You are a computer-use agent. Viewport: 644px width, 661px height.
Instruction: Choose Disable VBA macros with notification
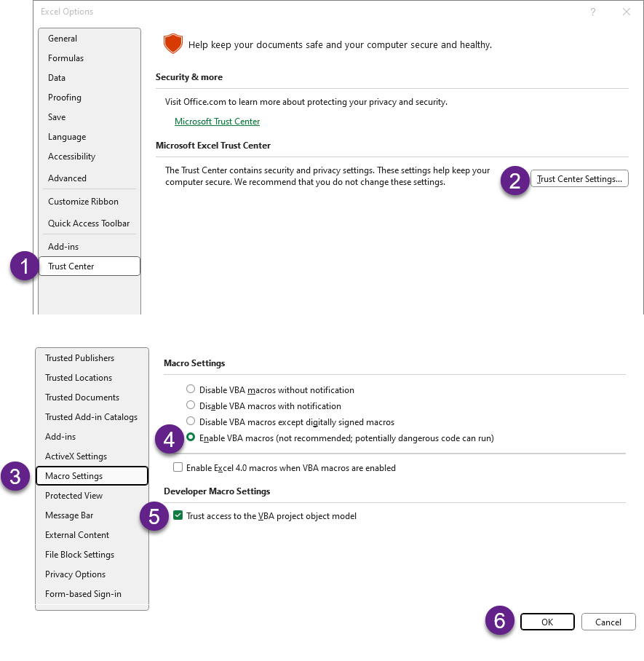point(191,405)
